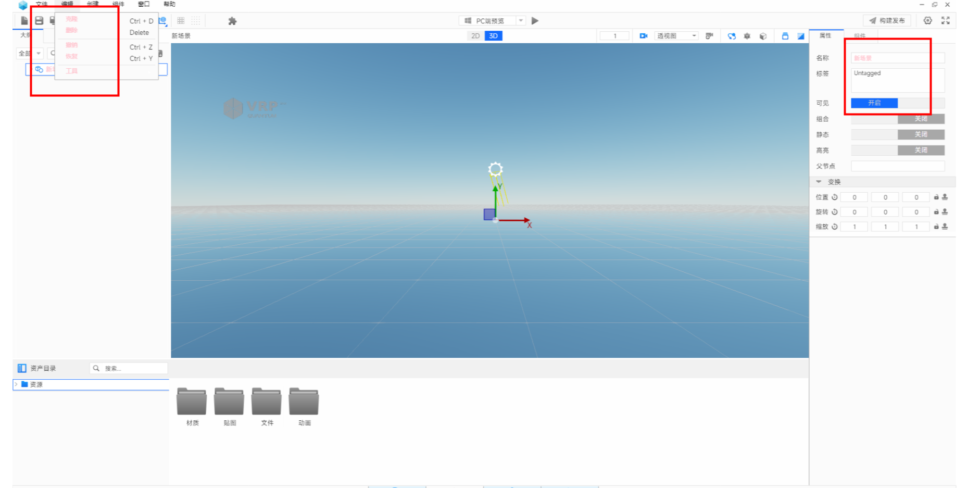This screenshot has height=488, width=980.
Task: Toggle the 高亮 switch showing 关闭
Action: point(898,150)
